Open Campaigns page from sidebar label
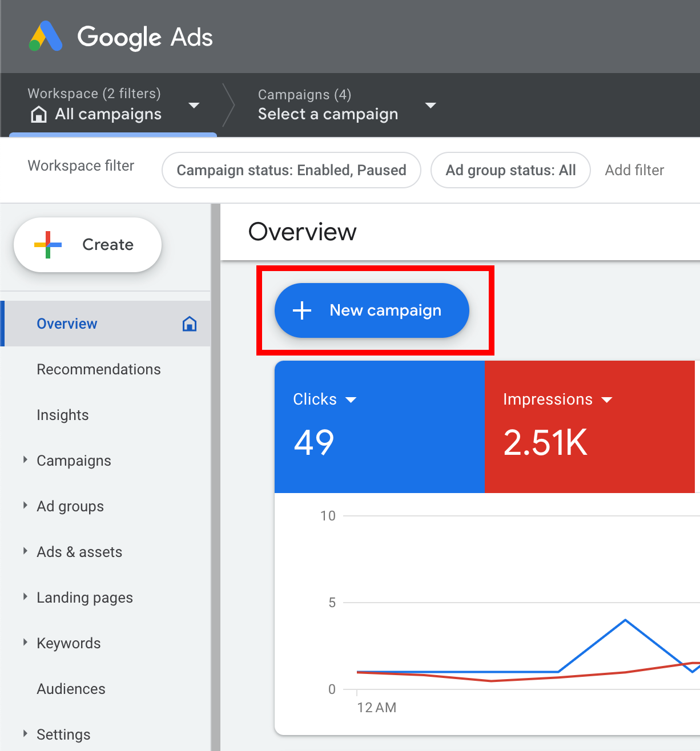The height and width of the screenshot is (751, 700). coord(74,461)
